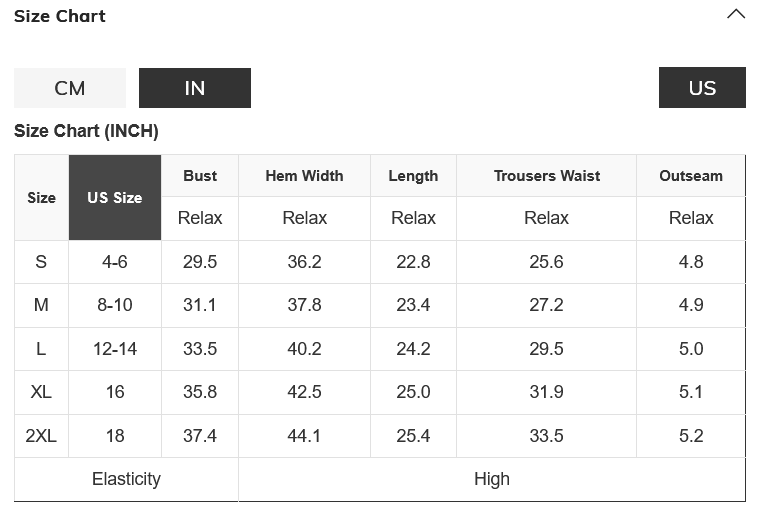Image resolution: width=767 pixels, height=527 pixels.
Task: Select the US Size column header
Action: point(115,198)
